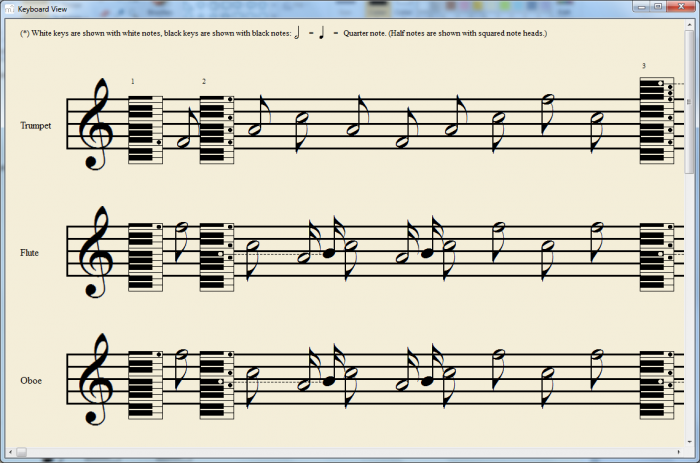Screen dimensions: 700x463
Task: Click the vertical scrollbar up arrow
Action: 689,25
